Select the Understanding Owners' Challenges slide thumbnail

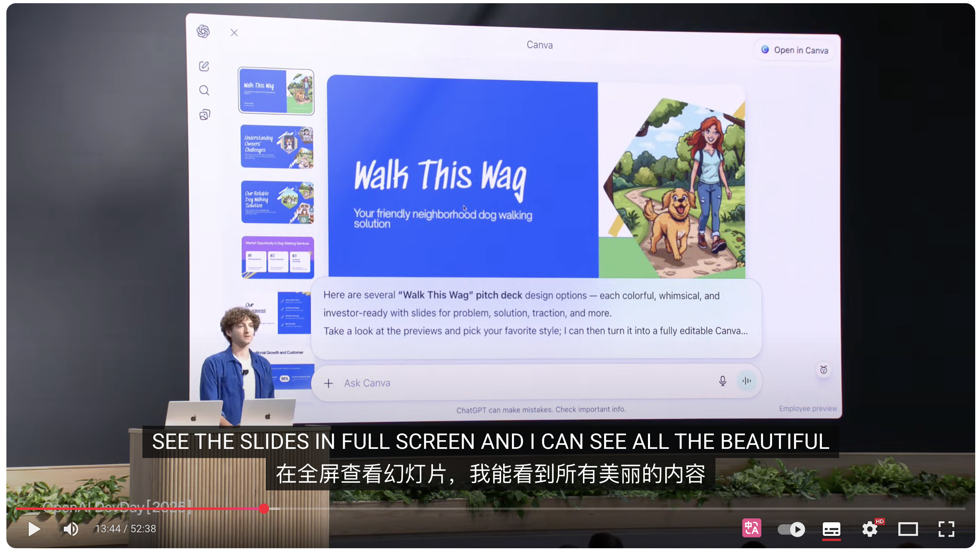click(x=277, y=147)
